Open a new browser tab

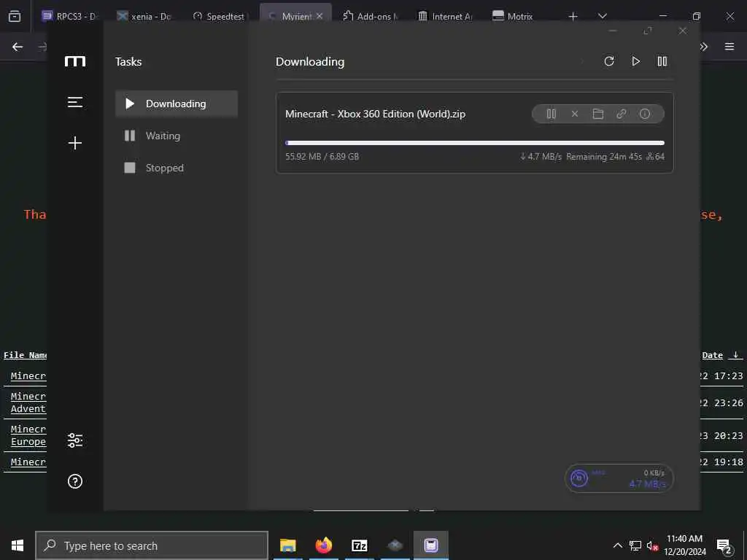click(x=573, y=17)
